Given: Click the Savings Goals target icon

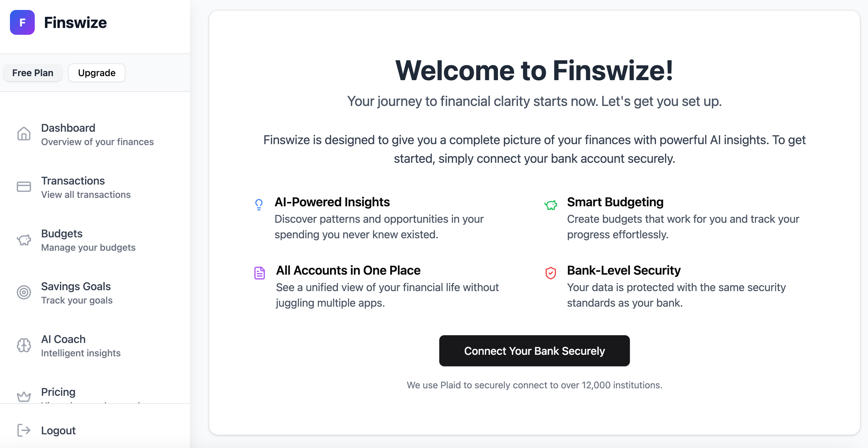Looking at the screenshot, I should tap(24, 292).
